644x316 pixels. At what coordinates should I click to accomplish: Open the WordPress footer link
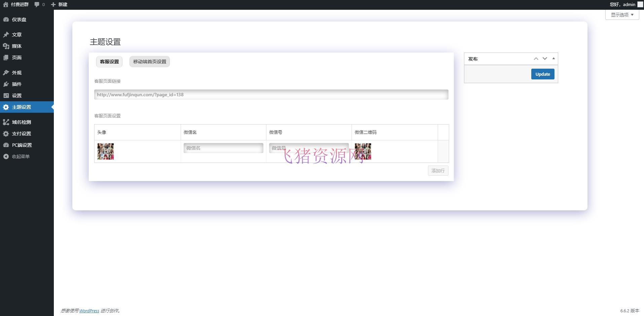[x=89, y=311]
